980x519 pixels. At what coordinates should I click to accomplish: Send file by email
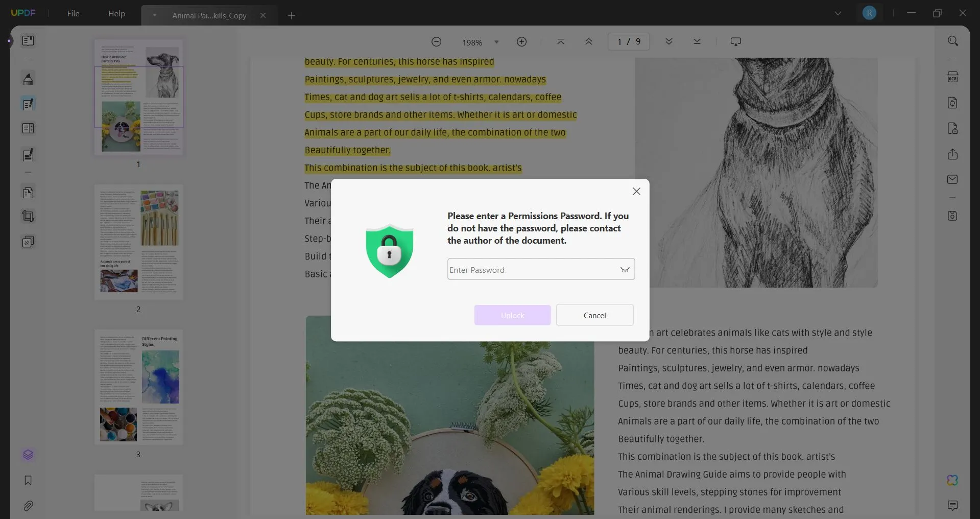(952, 179)
